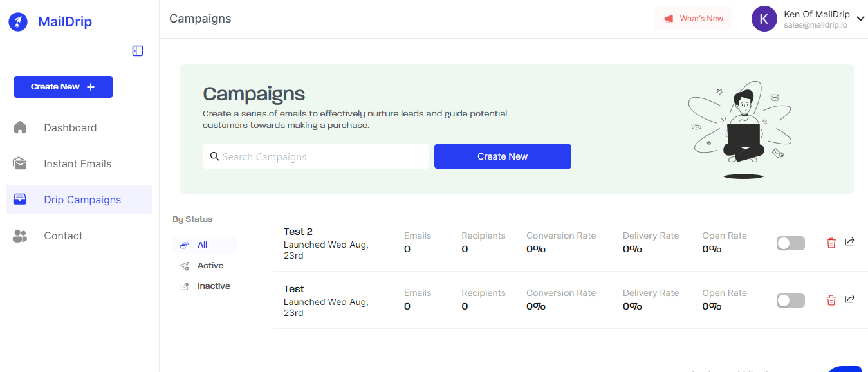
Task: Click the By Status heading
Action: (192, 219)
